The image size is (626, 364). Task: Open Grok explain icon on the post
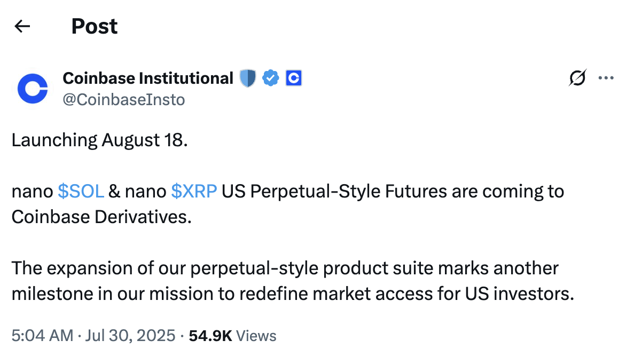[x=577, y=78]
